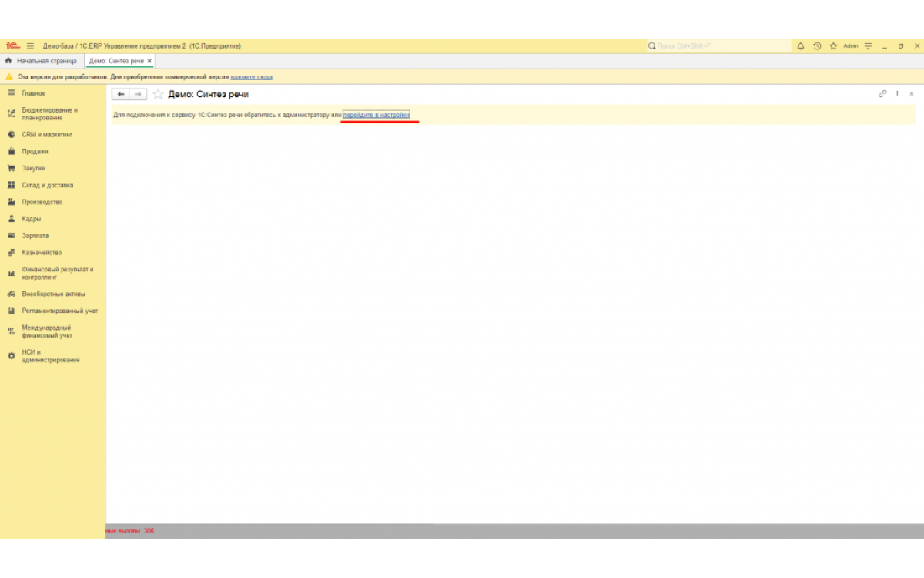
Task: Click the get link chain icon
Action: tap(882, 94)
